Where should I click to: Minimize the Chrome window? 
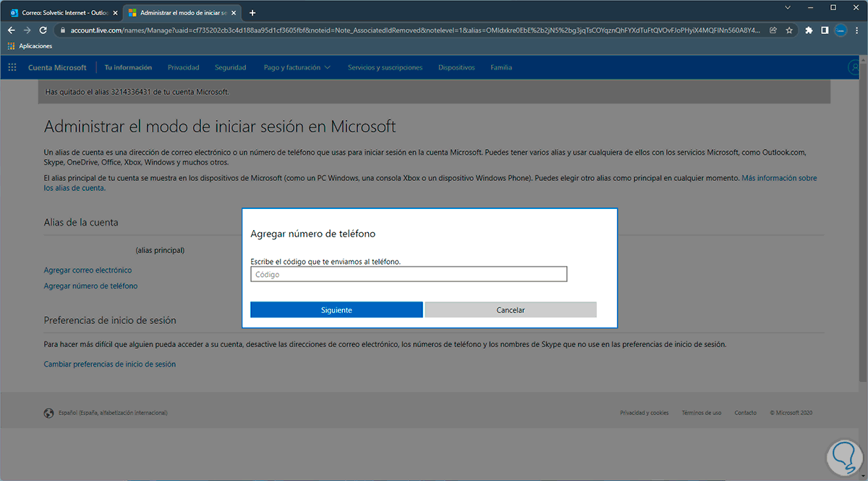(811, 7)
